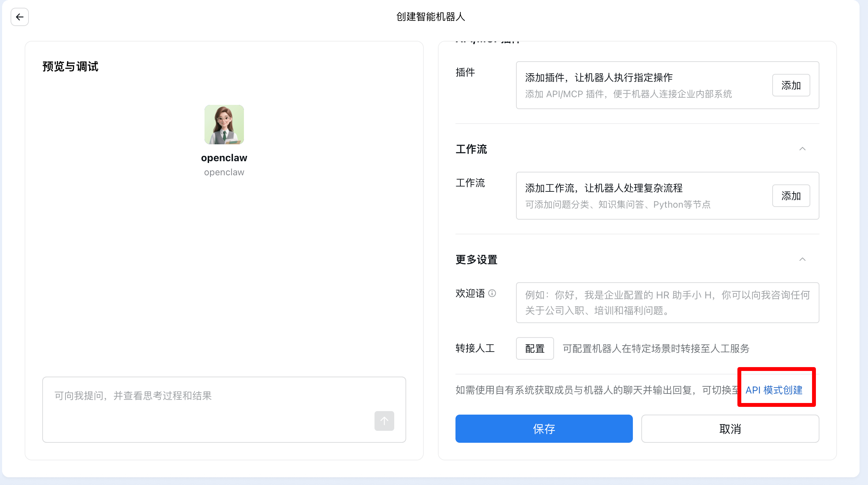Viewport: 868px width, 485px height.
Task: Click the gray openclaw description text
Action: [224, 172]
